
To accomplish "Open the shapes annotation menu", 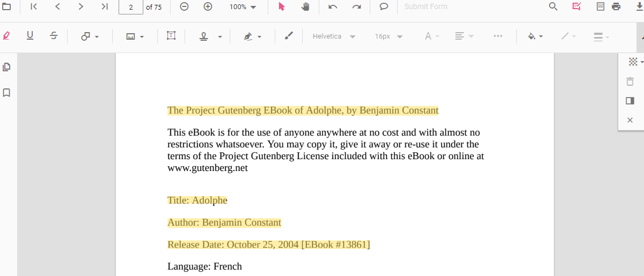I will click(x=90, y=36).
